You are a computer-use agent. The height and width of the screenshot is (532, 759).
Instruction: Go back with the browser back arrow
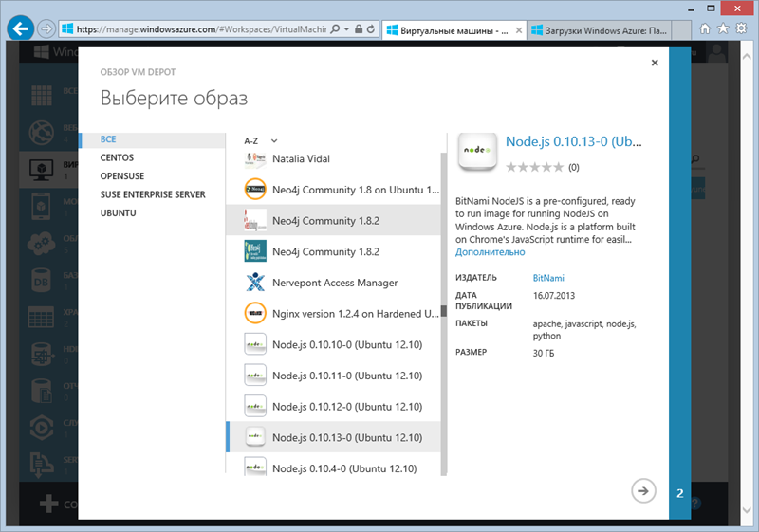pyautogui.click(x=20, y=28)
